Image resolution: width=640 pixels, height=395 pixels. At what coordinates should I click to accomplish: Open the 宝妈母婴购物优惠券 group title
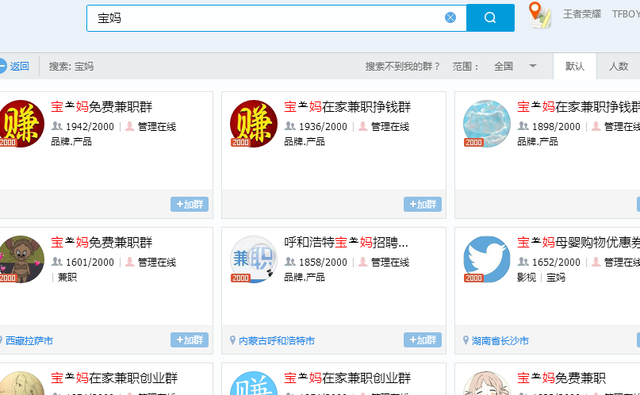pos(578,242)
